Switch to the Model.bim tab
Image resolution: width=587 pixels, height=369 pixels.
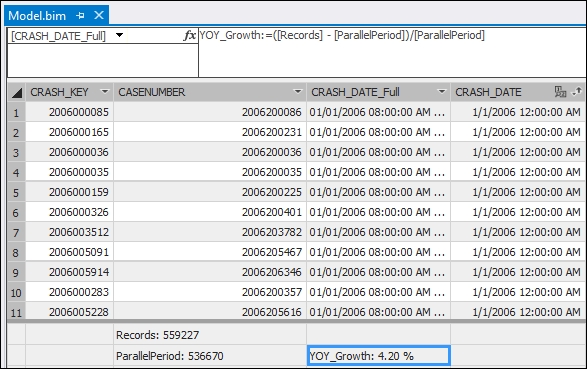click(37, 16)
